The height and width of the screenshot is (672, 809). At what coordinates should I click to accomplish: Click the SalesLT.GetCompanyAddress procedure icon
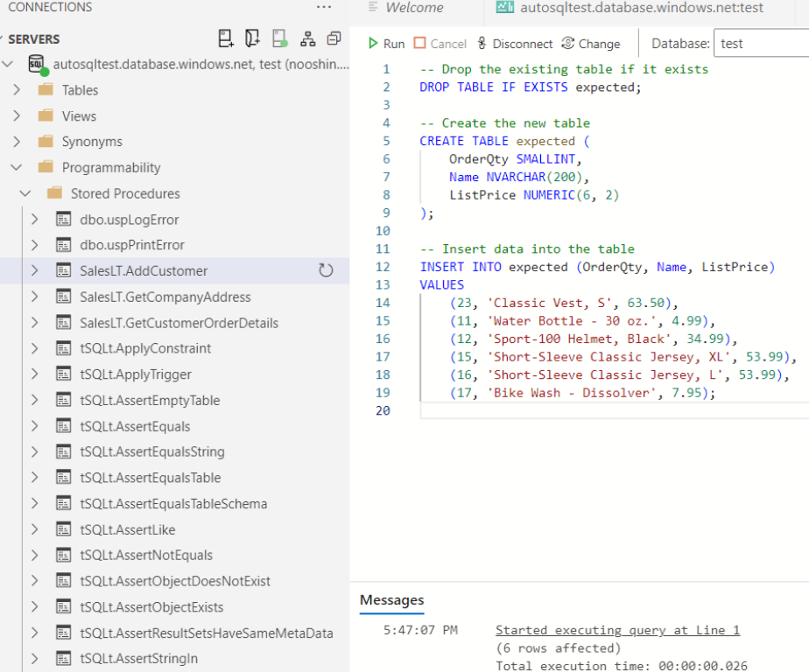click(x=63, y=297)
